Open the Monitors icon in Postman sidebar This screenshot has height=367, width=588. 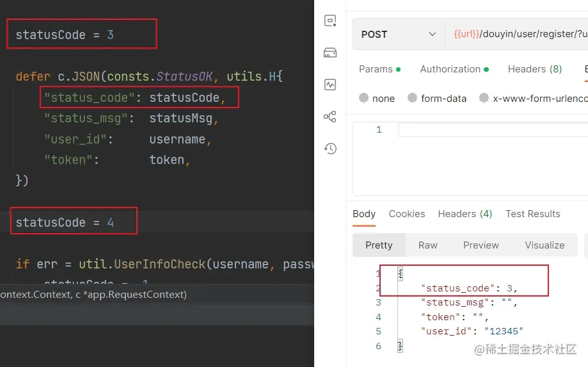click(x=330, y=85)
